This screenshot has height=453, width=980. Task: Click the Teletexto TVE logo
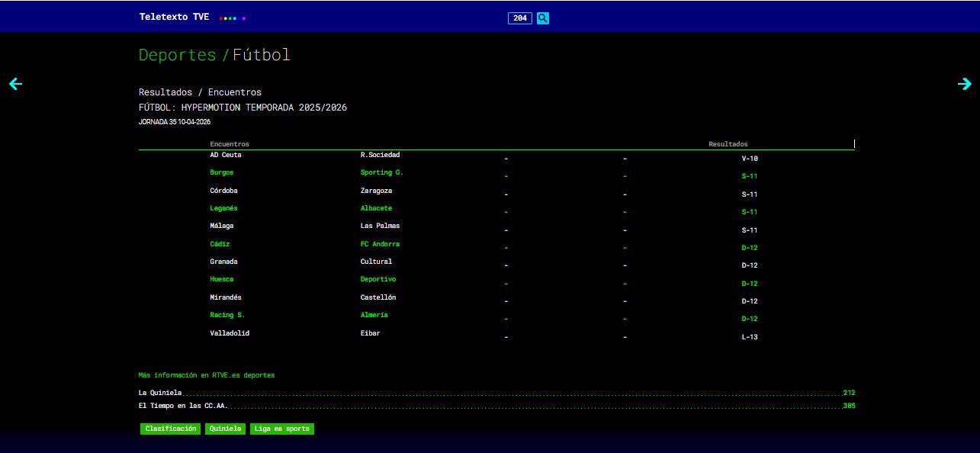click(x=175, y=17)
